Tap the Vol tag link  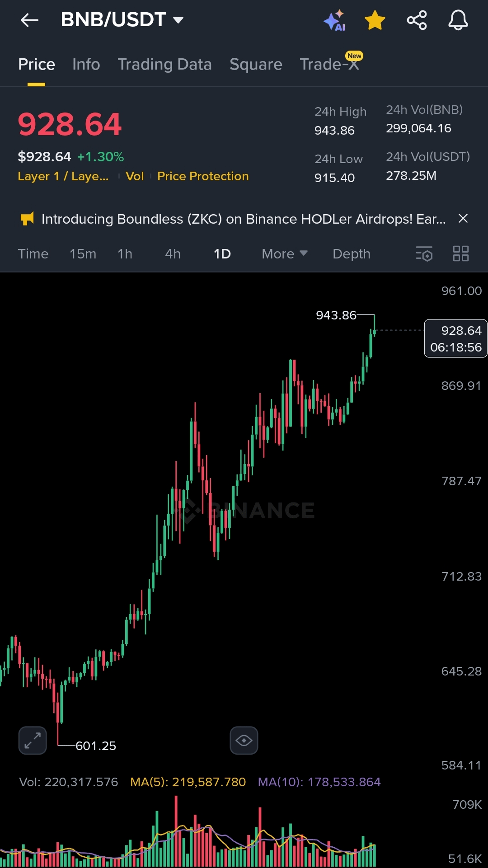[x=135, y=176]
